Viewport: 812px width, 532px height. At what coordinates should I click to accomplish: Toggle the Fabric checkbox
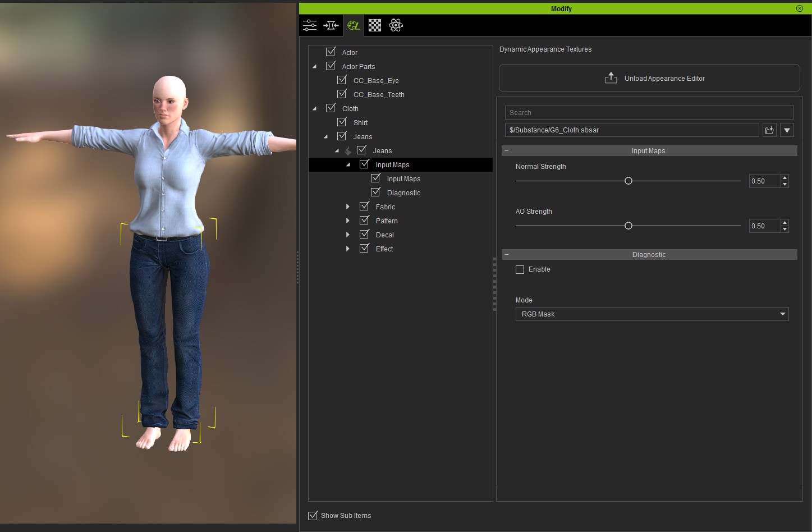365,207
